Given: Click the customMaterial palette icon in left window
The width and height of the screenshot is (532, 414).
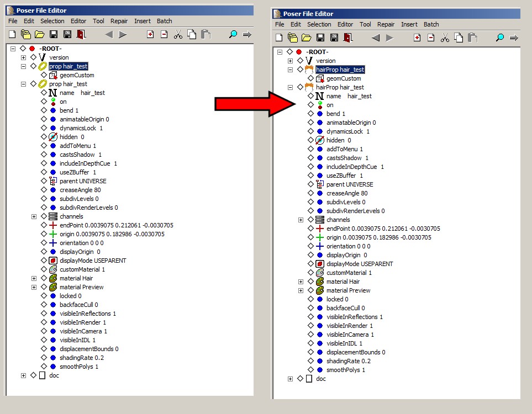Looking at the screenshot, I should pos(53,269).
